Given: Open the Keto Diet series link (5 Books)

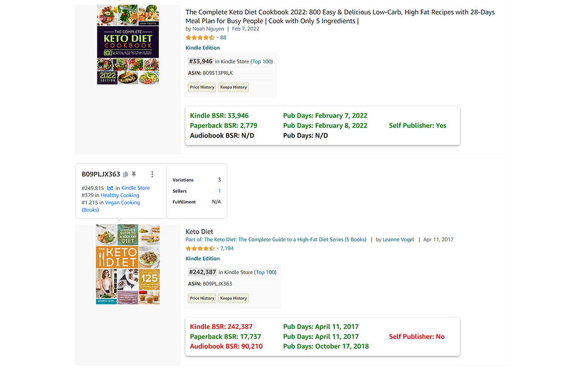Looking at the screenshot, I should coord(285,240).
